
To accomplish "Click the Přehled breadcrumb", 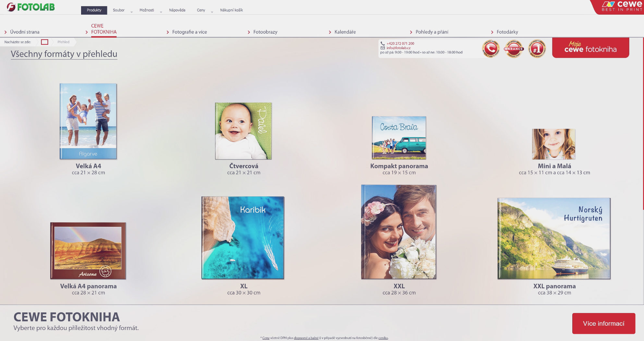I will click(x=63, y=42).
